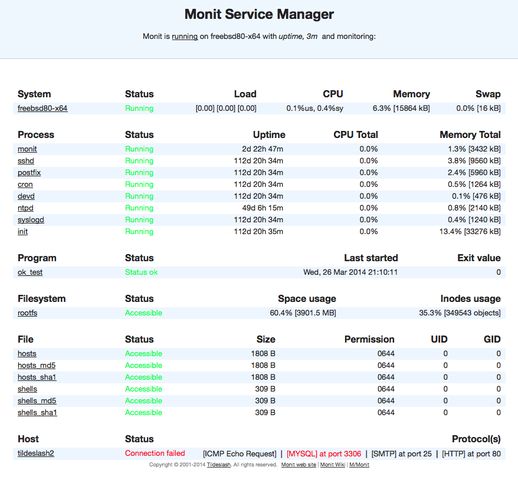The height and width of the screenshot is (480, 518).
Task: Open the ntpd process link
Action: click(25, 208)
